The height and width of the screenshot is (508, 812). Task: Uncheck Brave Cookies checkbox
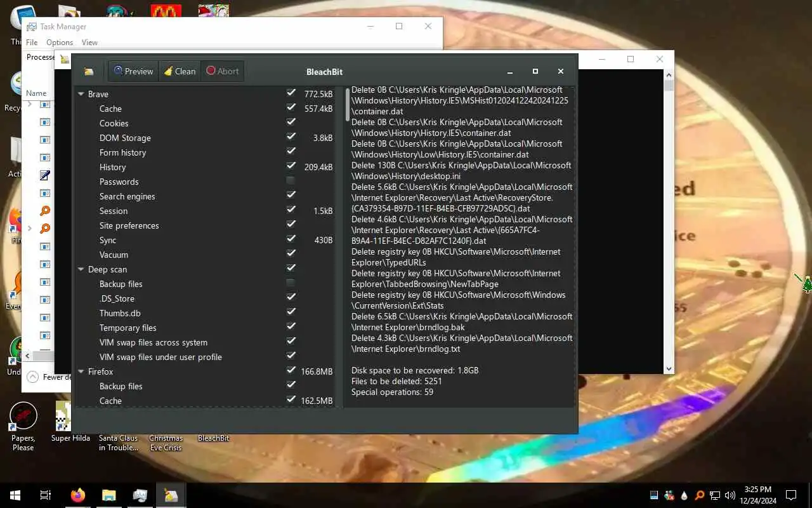click(x=291, y=122)
